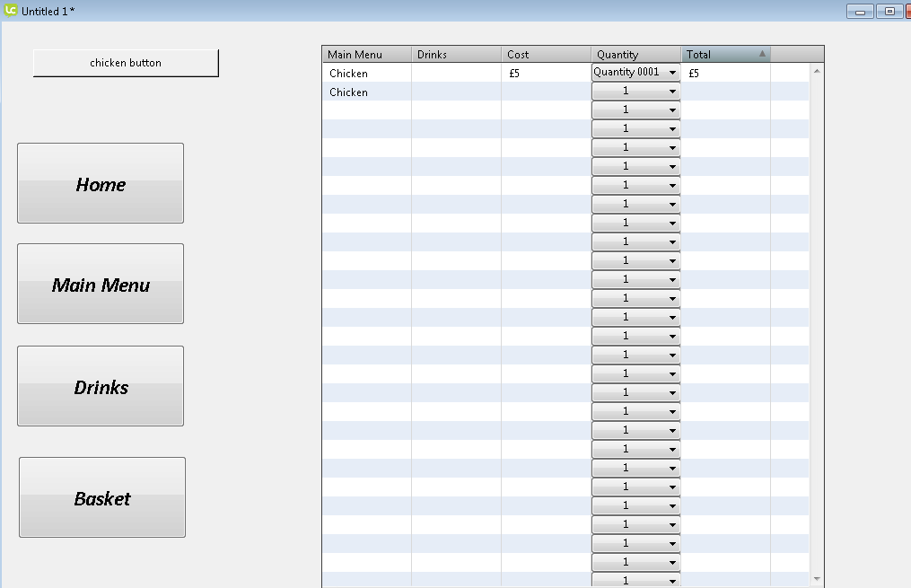Open the Basket page
911x588 pixels.
pos(102,497)
